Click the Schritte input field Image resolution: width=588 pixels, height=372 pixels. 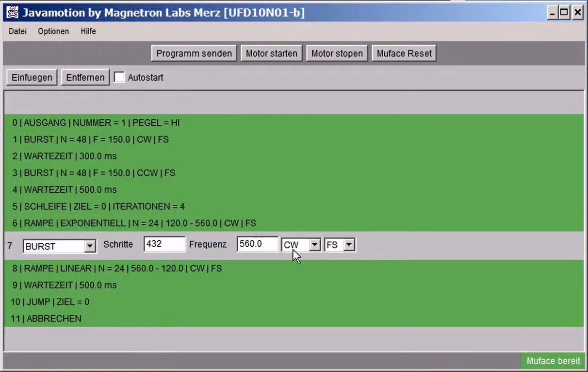[164, 244]
